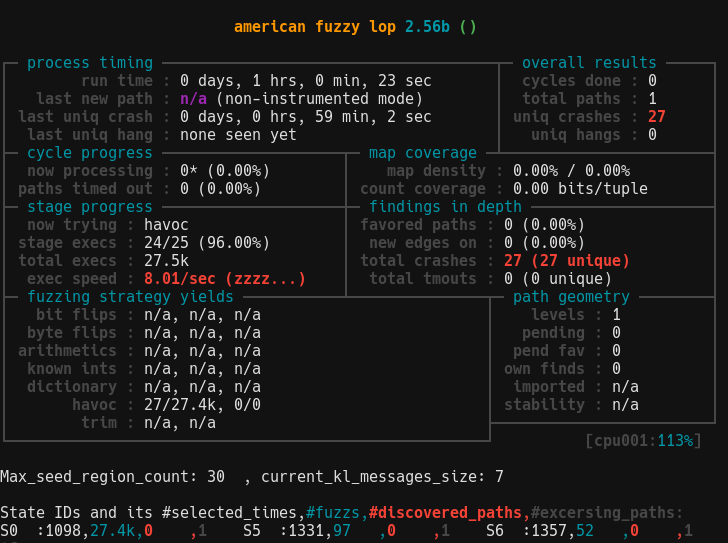Screen dimensions: 728x543
Task: Click the 'imported' label
Action: 549,387
